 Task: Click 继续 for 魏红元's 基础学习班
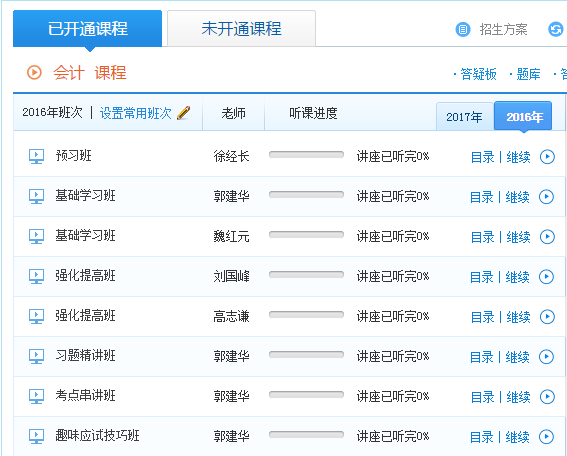pyautogui.click(x=518, y=237)
